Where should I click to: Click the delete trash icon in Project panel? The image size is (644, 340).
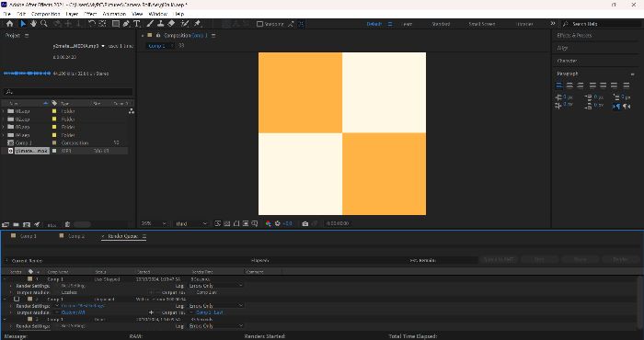(67, 225)
